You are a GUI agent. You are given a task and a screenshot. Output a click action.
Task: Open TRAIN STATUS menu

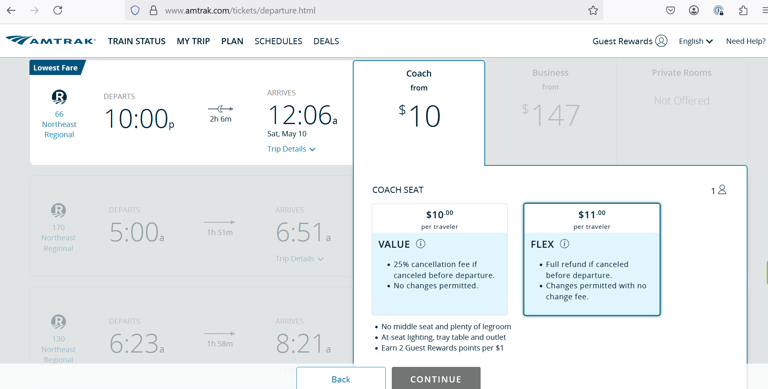click(137, 41)
